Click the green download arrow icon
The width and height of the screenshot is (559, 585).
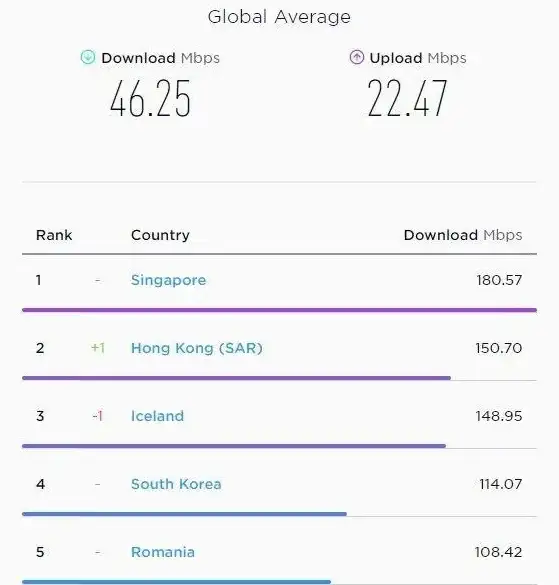point(88,57)
